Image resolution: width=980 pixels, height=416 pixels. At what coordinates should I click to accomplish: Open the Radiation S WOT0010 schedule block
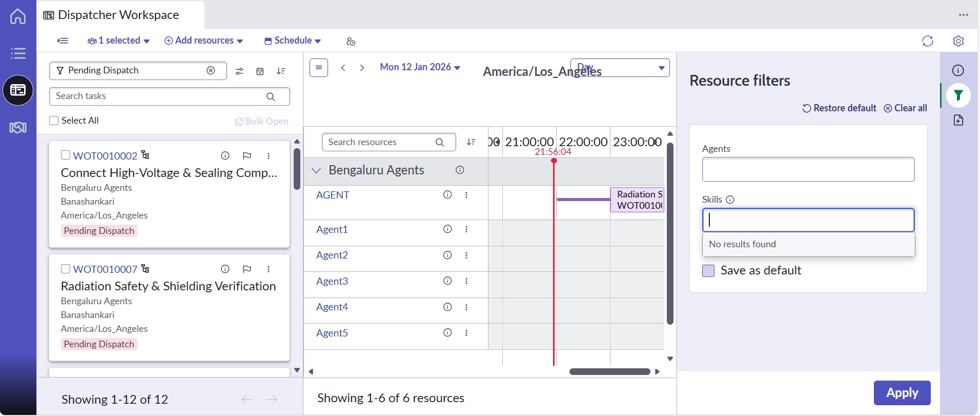click(637, 200)
